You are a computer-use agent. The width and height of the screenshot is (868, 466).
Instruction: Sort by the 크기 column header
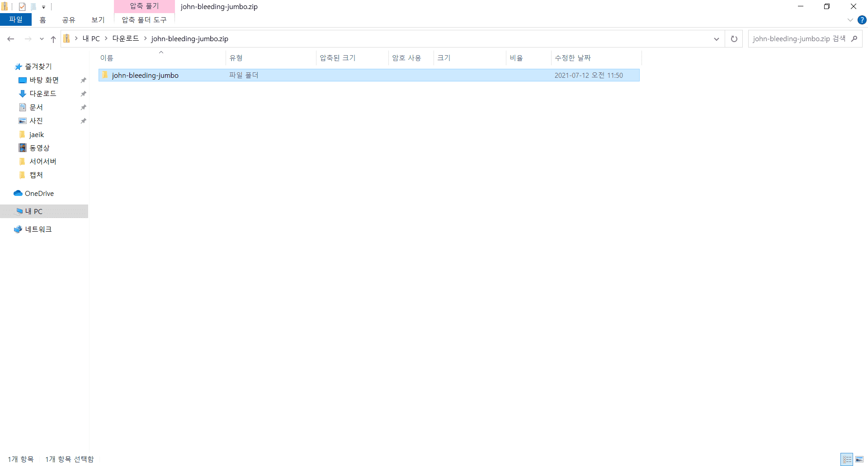(470, 58)
